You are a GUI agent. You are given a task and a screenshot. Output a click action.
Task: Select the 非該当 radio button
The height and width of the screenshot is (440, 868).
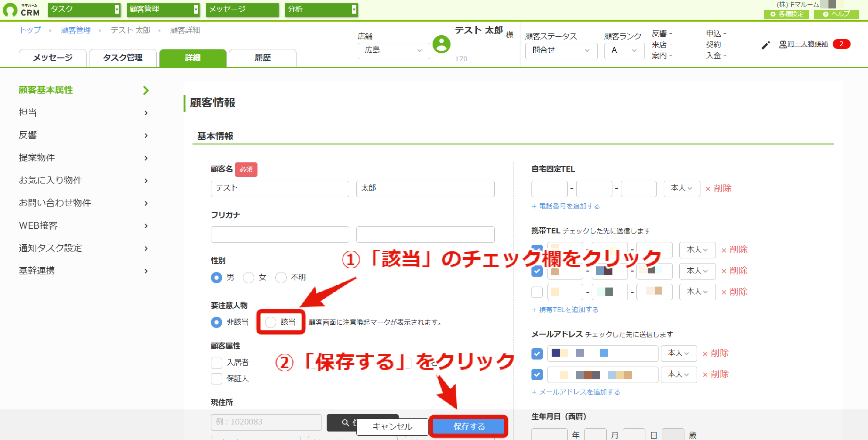click(x=217, y=322)
